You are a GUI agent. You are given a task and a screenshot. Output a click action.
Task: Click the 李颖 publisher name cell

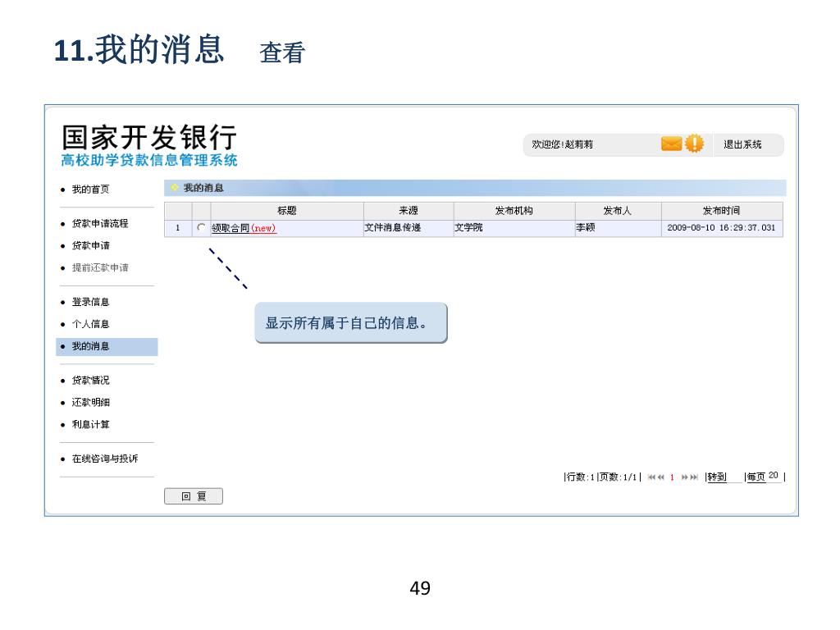tap(619, 228)
